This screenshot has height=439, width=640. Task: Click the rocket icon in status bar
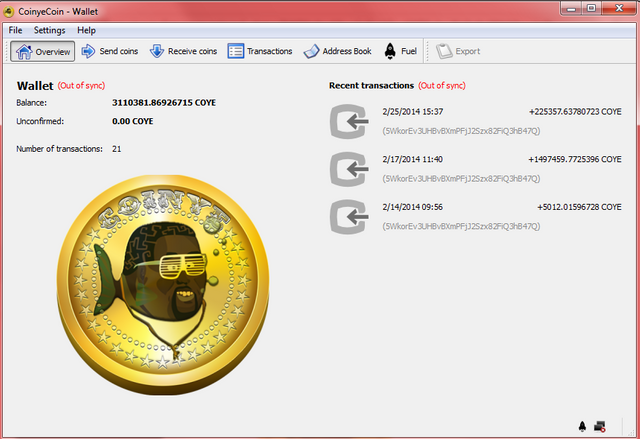pos(582,426)
